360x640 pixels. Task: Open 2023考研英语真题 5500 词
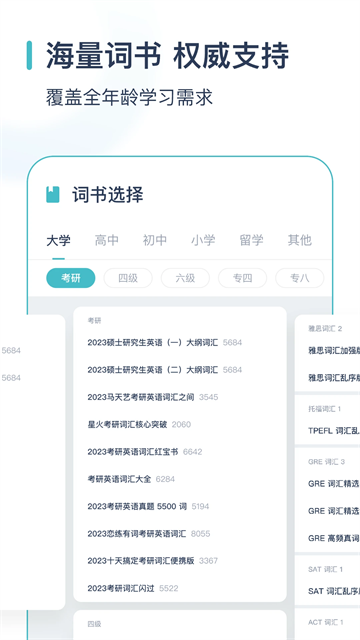148,506
